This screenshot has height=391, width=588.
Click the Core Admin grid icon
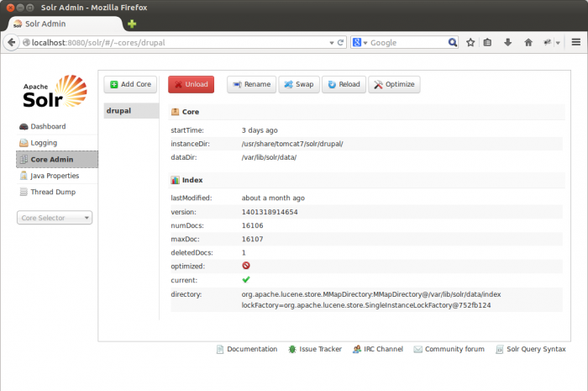tap(24, 159)
